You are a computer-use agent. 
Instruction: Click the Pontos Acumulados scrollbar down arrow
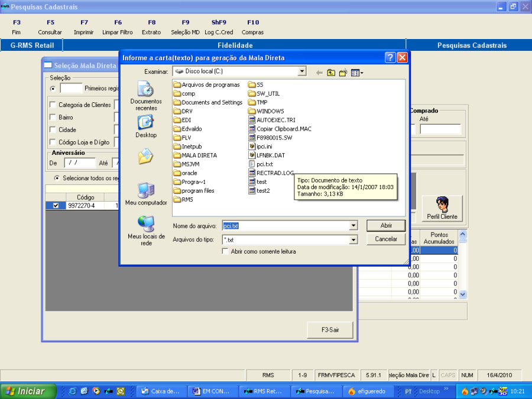pyautogui.click(x=463, y=294)
